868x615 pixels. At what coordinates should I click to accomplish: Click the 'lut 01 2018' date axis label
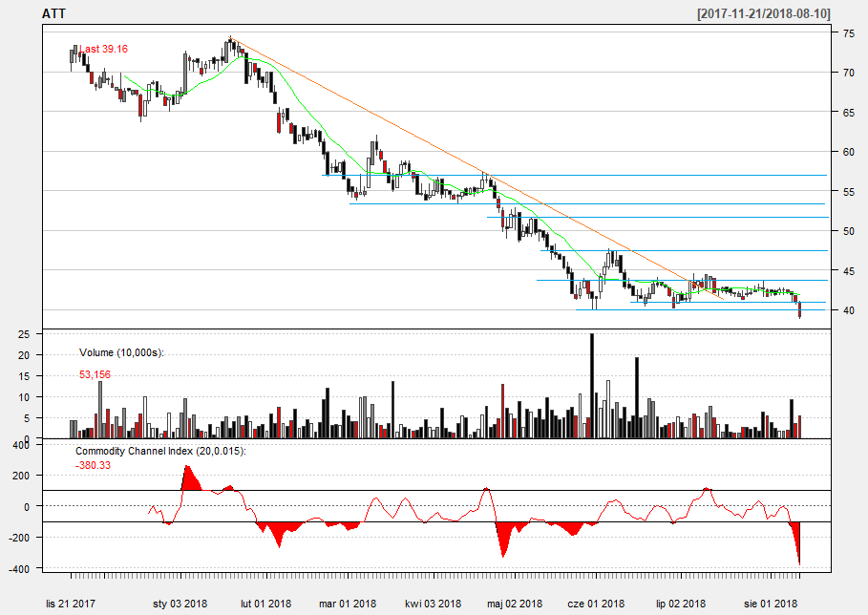tap(265, 604)
